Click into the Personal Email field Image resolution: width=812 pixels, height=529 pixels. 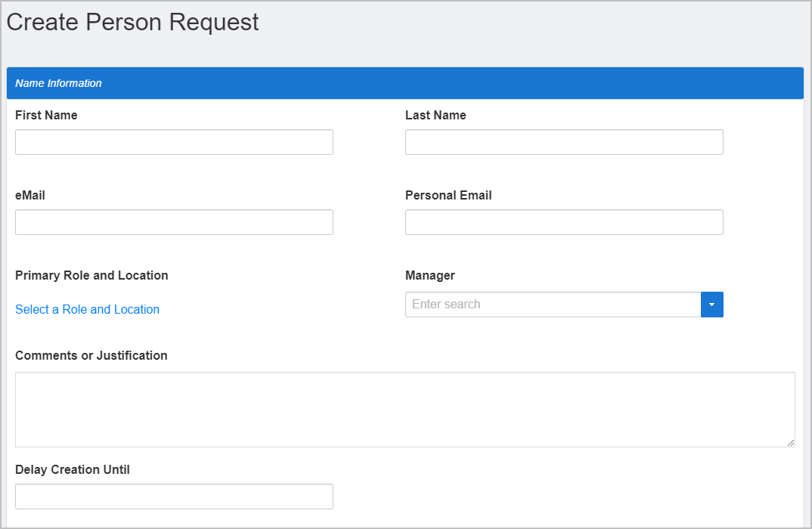click(x=564, y=222)
